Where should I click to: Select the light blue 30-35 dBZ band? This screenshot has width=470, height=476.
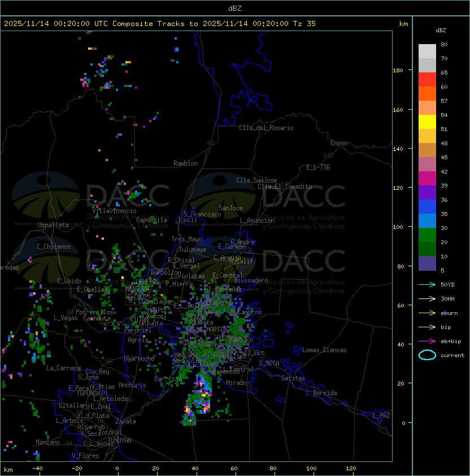[427, 221]
